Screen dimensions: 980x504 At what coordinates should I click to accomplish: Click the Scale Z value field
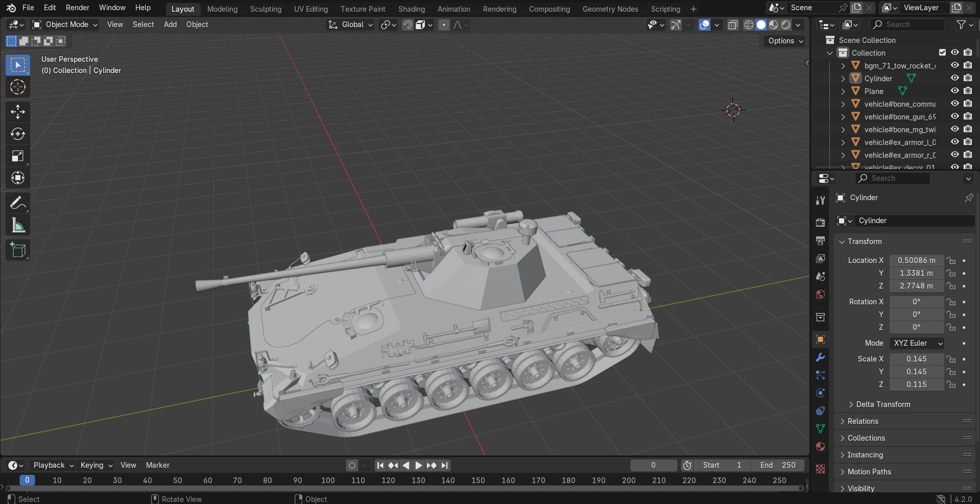(x=917, y=385)
